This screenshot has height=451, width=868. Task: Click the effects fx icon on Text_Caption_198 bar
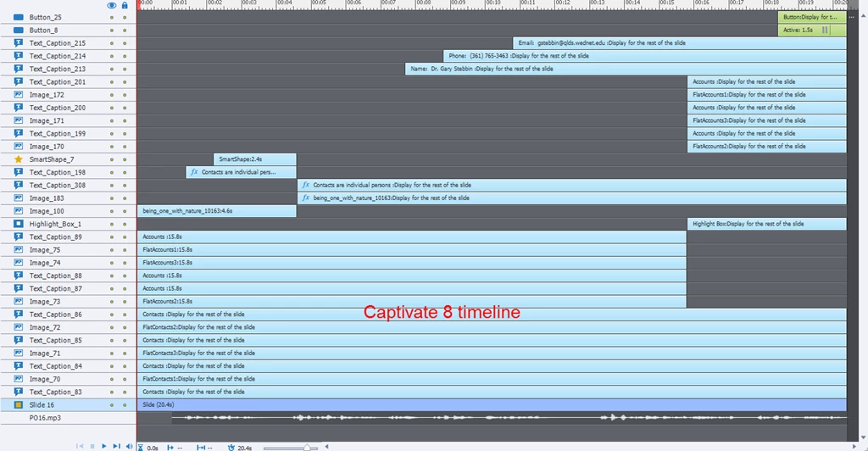194,172
